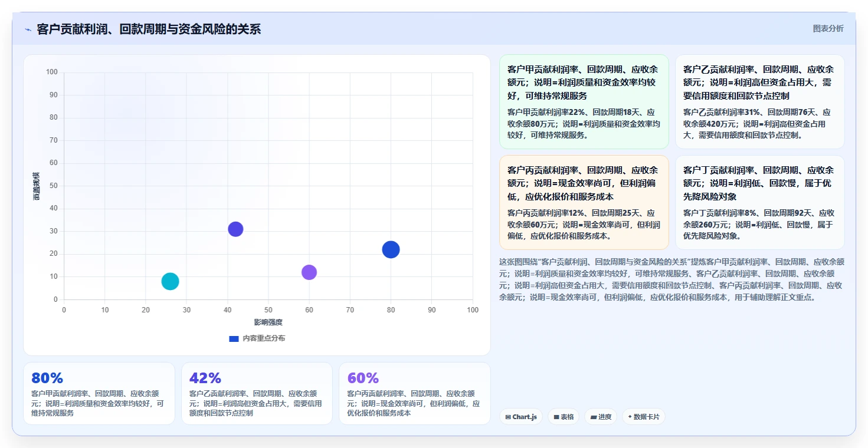Click 客户丙贡献利润率12% detail text
The height and width of the screenshot is (448, 868).
584,225
